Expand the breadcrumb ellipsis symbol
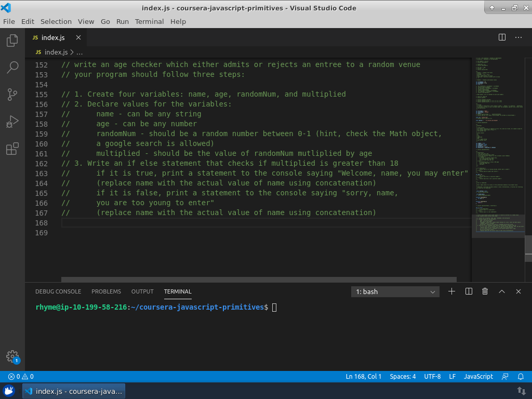This screenshot has width=532, height=399. coord(79,52)
